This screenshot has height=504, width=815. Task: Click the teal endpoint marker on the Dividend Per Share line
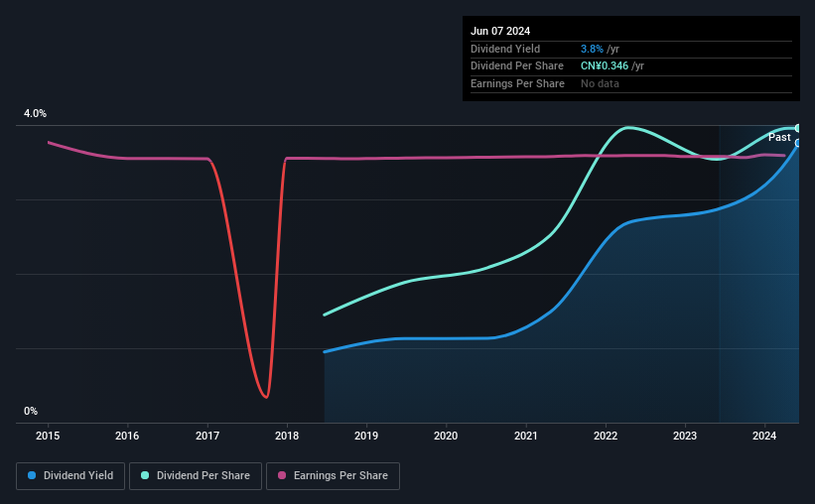click(798, 128)
